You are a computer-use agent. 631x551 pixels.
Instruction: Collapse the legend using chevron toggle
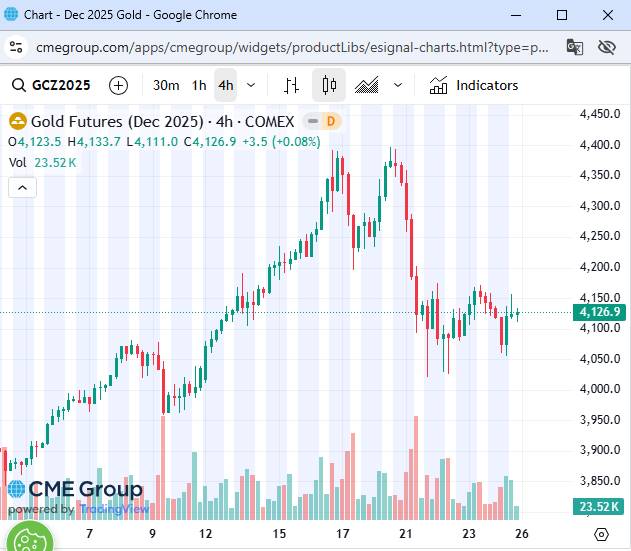[22, 187]
